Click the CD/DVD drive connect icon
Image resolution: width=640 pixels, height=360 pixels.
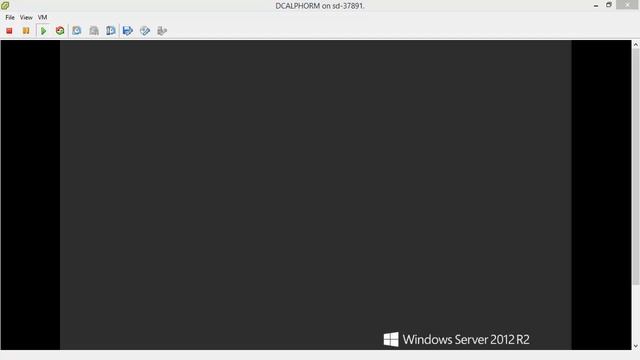pyautogui.click(x=145, y=31)
